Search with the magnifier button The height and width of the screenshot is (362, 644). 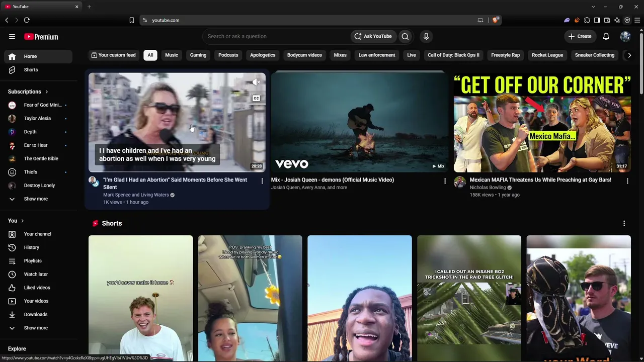tap(405, 36)
